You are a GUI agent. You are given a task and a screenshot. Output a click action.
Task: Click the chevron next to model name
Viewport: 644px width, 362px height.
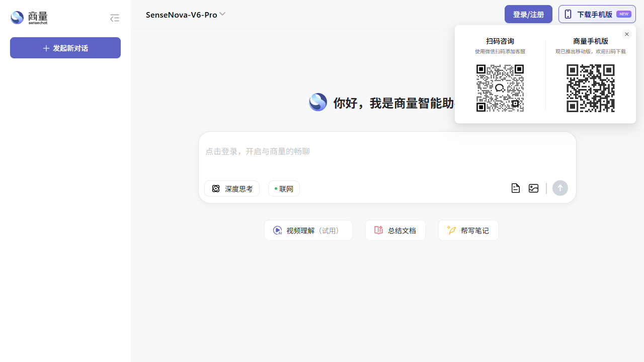[222, 14]
